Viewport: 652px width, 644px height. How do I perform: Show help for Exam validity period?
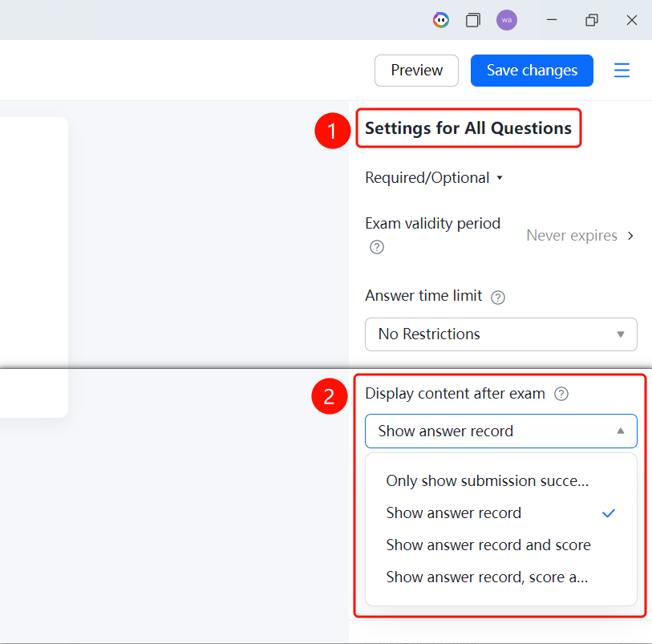[x=377, y=247]
